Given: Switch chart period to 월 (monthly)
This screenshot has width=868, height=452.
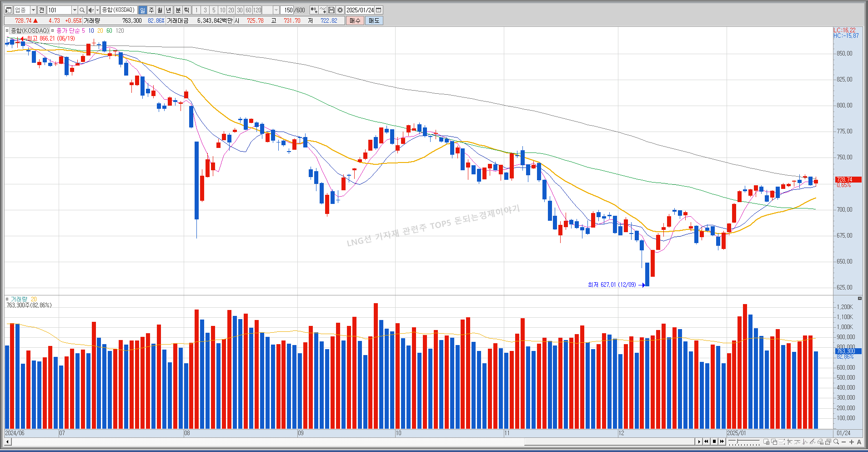Looking at the screenshot, I should [x=160, y=10].
